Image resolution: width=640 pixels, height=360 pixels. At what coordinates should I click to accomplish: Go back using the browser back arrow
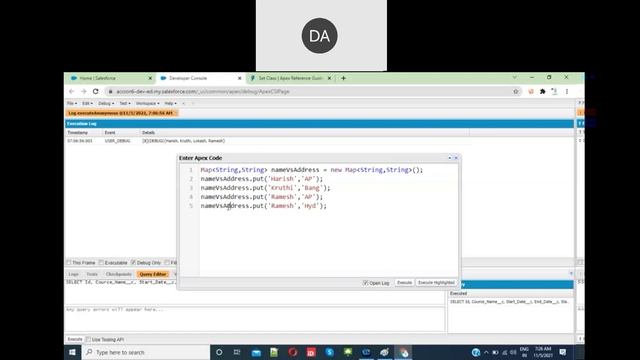tap(72, 91)
